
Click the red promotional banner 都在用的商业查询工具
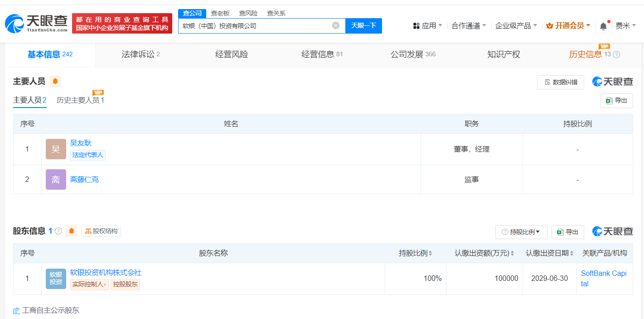pyautogui.click(x=122, y=23)
